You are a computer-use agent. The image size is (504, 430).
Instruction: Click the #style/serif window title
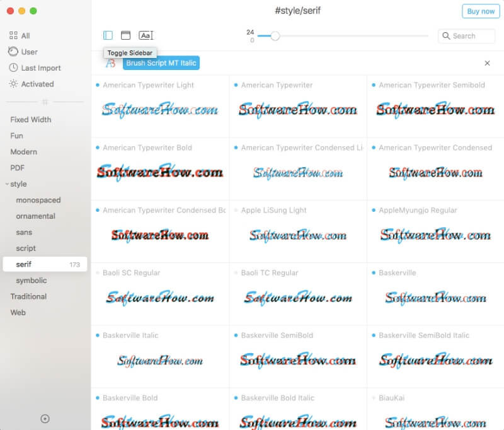(297, 11)
